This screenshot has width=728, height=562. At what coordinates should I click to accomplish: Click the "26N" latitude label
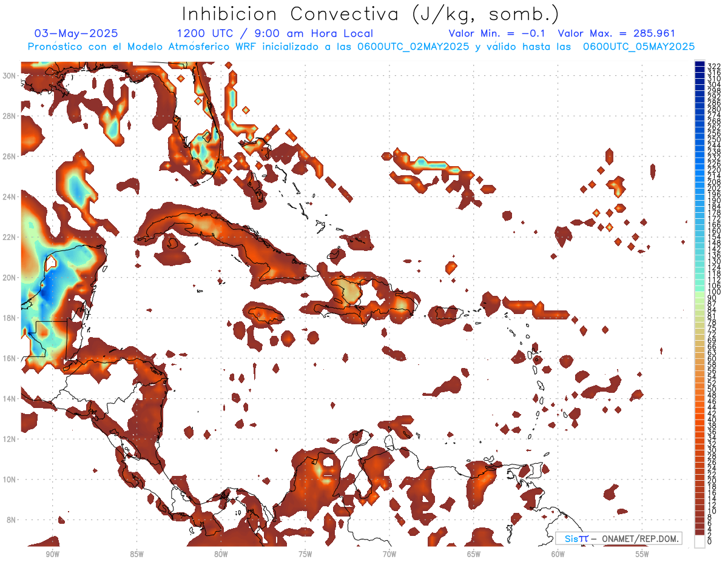(x=9, y=156)
